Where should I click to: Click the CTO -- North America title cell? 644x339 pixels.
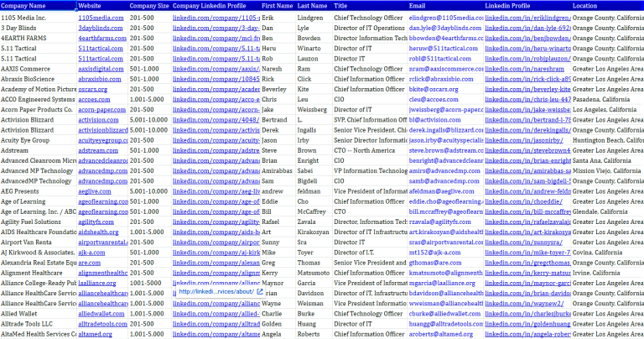(370, 151)
